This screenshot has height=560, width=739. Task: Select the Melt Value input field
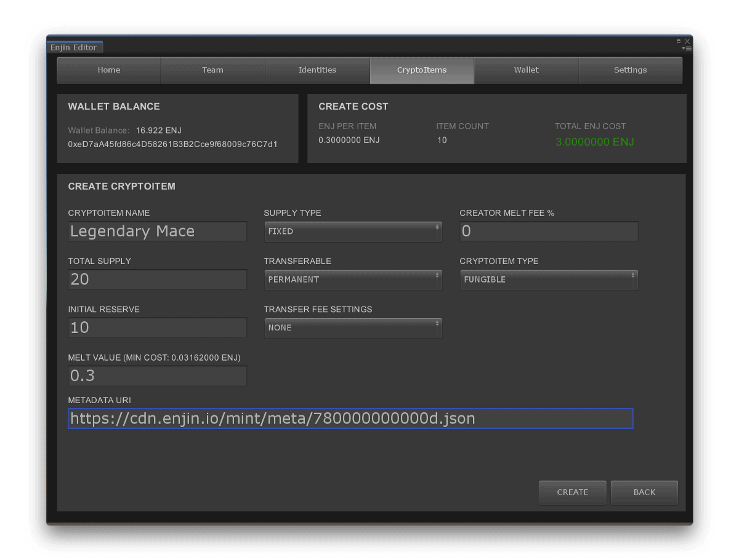pos(157,375)
